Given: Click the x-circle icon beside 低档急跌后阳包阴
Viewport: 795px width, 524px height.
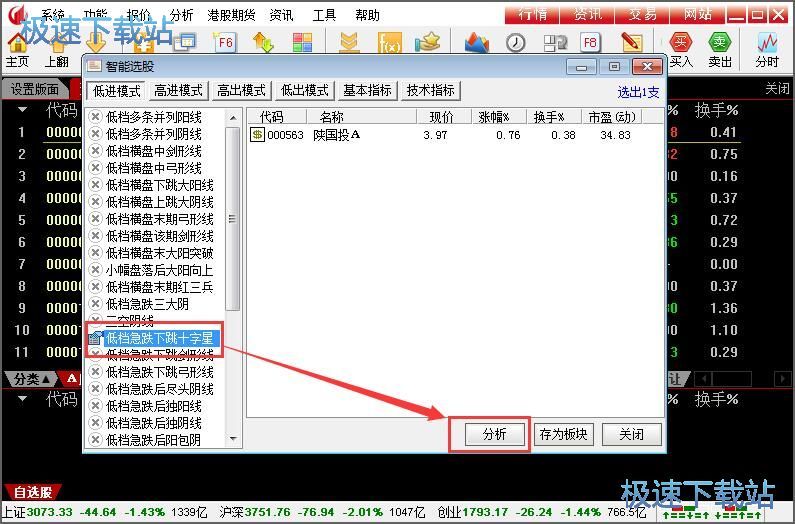Looking at the screenshot, I should [95, 440].
